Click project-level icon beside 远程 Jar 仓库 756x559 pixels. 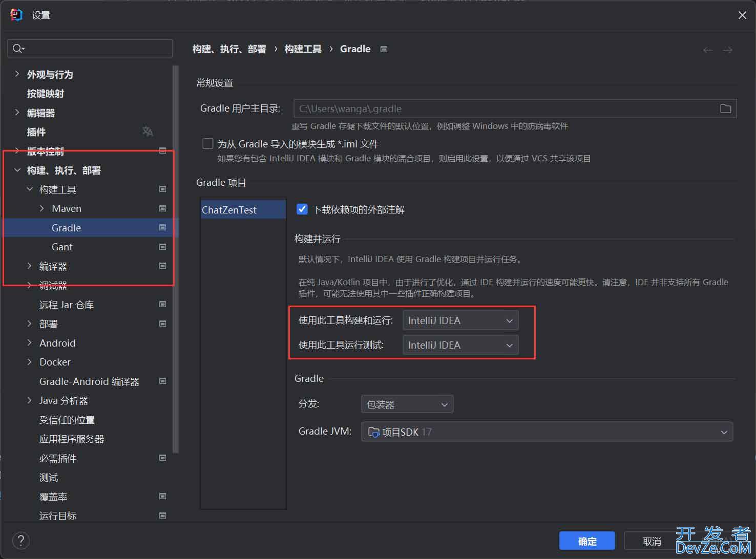coord(162,304)
